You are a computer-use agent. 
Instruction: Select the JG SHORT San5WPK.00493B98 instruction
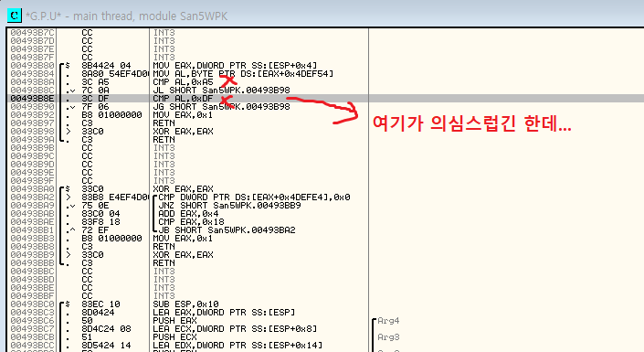coord(221,106)
